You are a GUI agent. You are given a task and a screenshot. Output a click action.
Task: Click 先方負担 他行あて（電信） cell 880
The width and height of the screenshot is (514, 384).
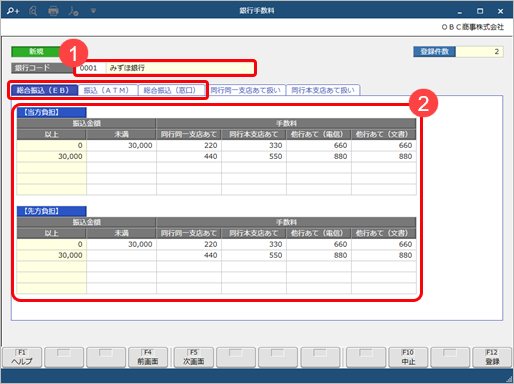319,255
